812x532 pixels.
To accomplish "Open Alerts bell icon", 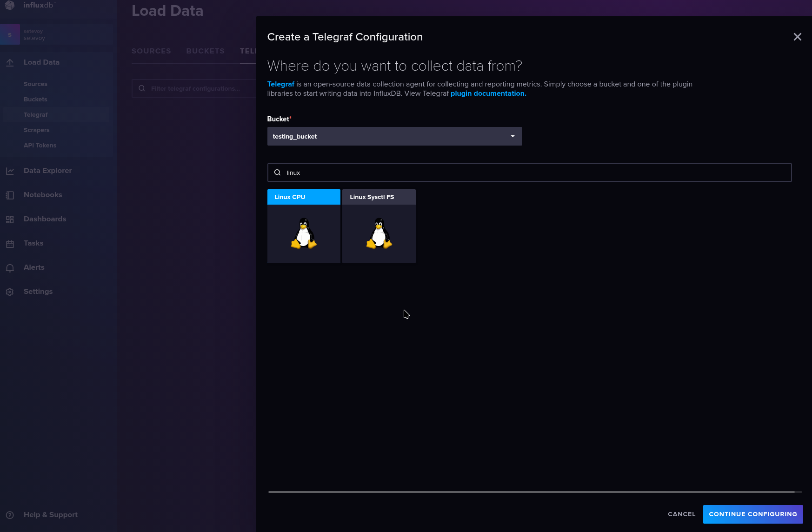I will point(10,268).
